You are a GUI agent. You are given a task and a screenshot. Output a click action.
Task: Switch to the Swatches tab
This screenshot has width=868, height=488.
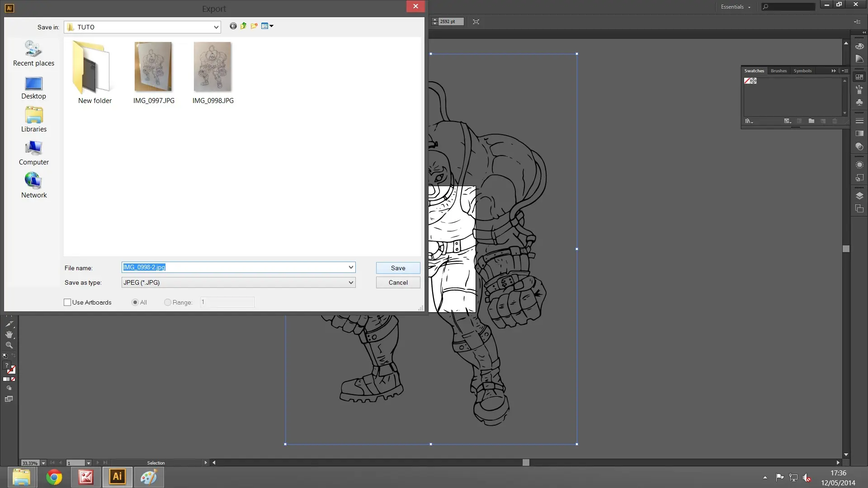754,71
